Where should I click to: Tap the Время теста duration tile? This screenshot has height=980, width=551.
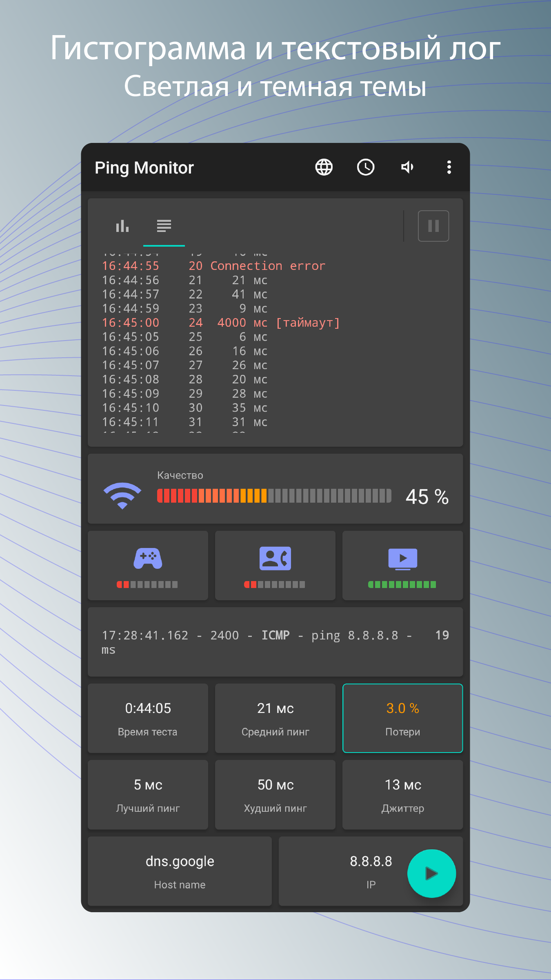coord(148,718)
